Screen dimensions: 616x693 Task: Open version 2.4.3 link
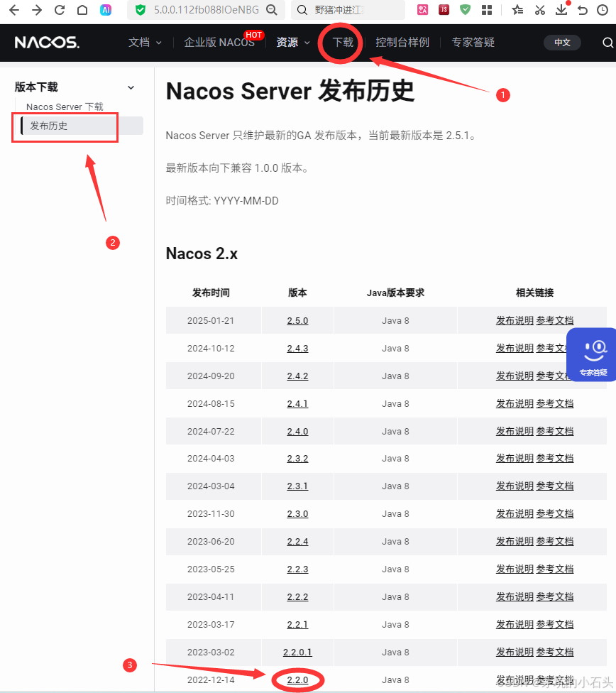297,348
